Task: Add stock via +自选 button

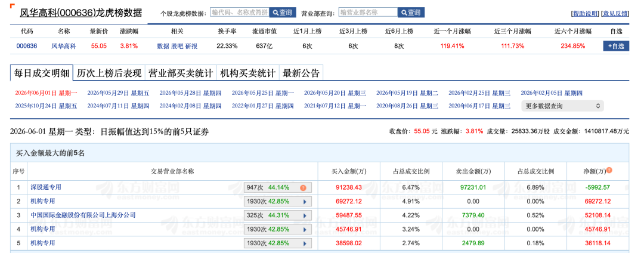Action: (616, 46)
